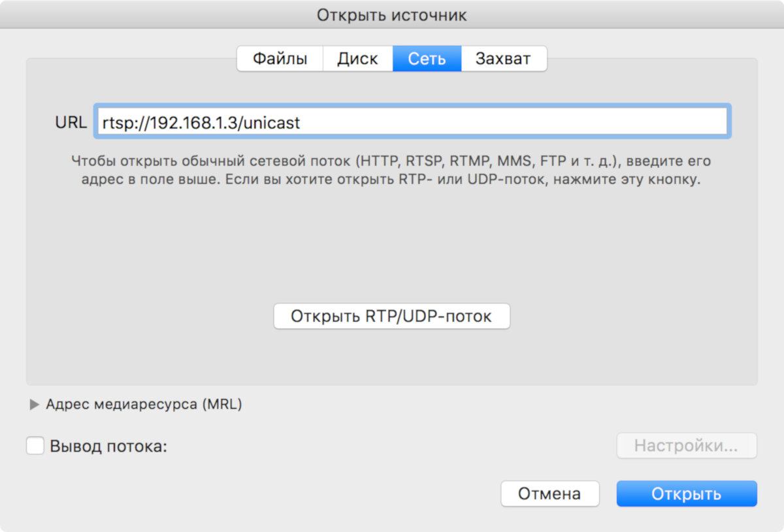The image size is (784, 532).
Task: Click the empty title bar beside the window title
Action: click(x=621, y=15)
